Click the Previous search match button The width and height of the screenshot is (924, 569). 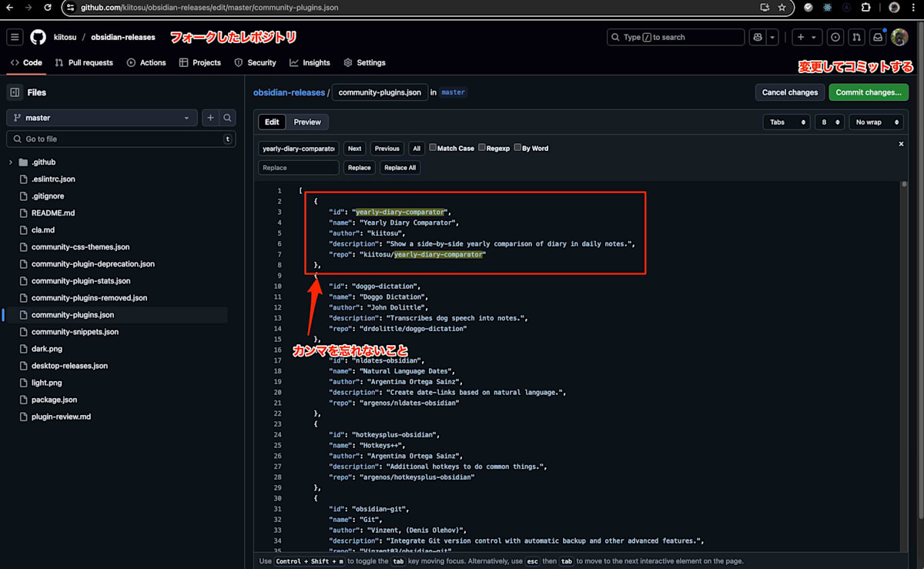click(387, 149)
